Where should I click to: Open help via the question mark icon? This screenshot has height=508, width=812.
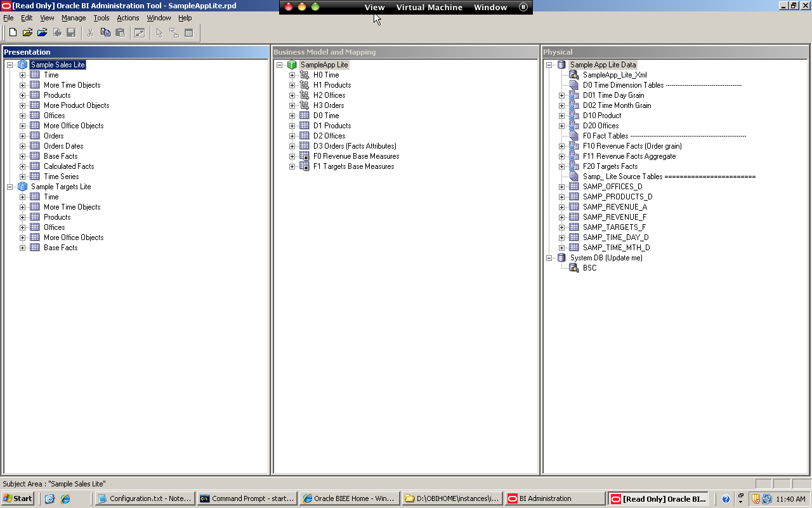tap(725, 498)
